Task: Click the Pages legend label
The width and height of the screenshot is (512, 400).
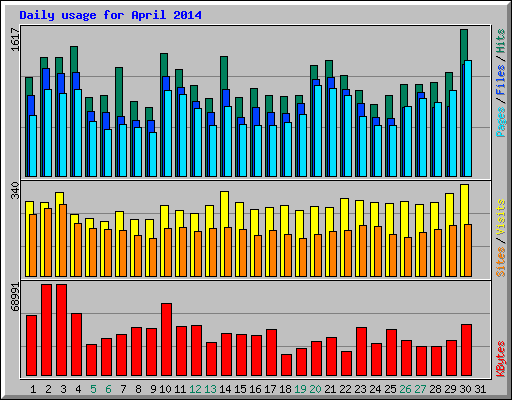Action: [x=501, y=122]
